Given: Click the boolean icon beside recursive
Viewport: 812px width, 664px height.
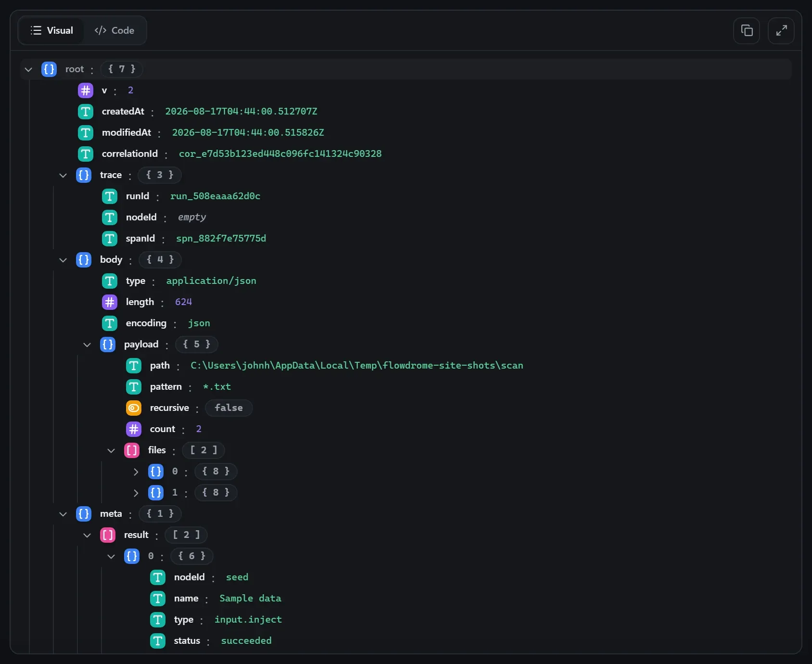Looking at the screenshot, I should click(134, 408).
